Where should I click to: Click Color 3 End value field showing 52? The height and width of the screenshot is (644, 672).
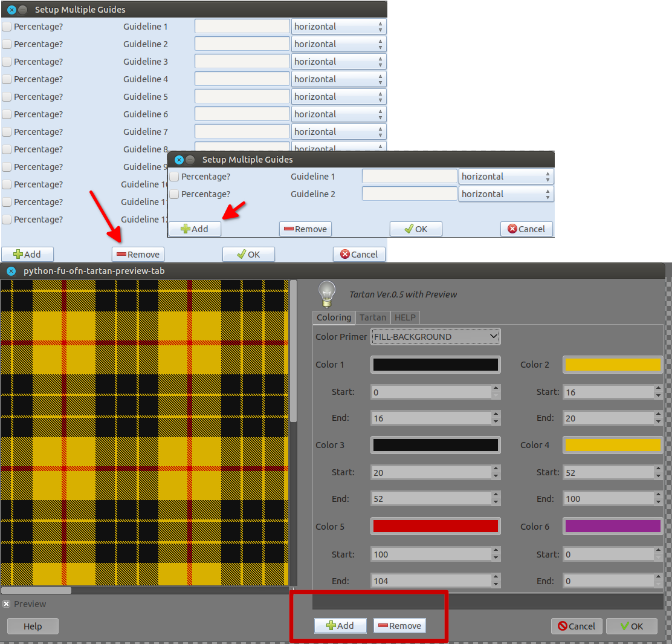[431, 499]
